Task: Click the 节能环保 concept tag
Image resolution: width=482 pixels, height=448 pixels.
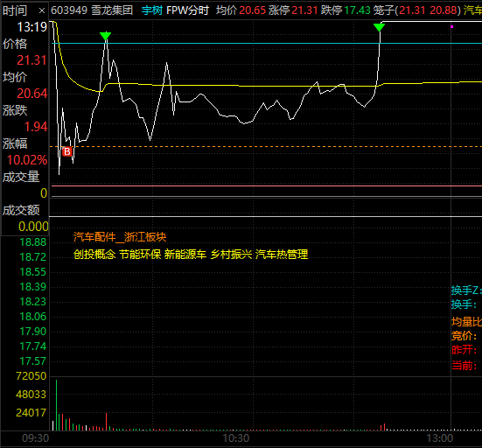Action: (x=140, y=255)
